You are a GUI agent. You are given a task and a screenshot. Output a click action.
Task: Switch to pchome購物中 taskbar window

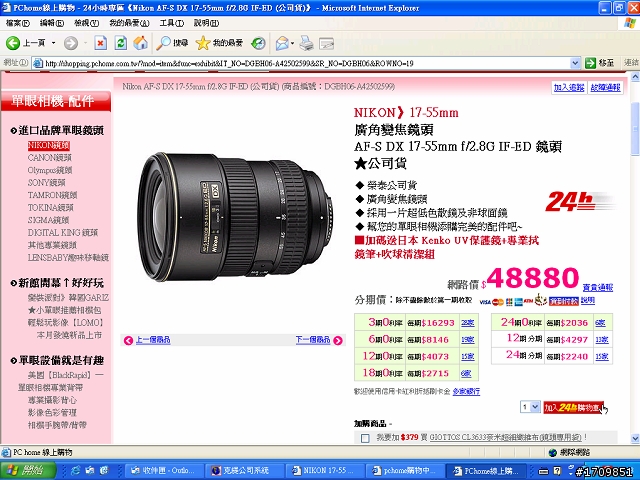pos(405,471)
